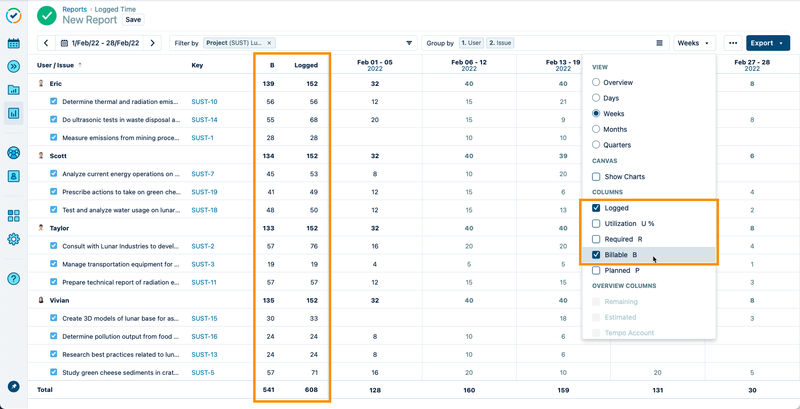Go to the previous date period arrow
This screenshot has height=409, width=800.
pyautogui.click(x=46, y=43)
